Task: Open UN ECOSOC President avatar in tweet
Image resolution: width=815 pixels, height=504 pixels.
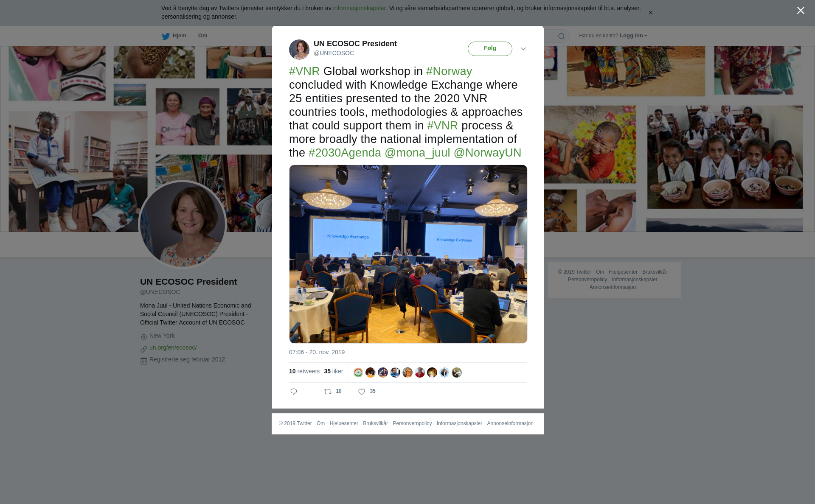Action: [299, 50]
